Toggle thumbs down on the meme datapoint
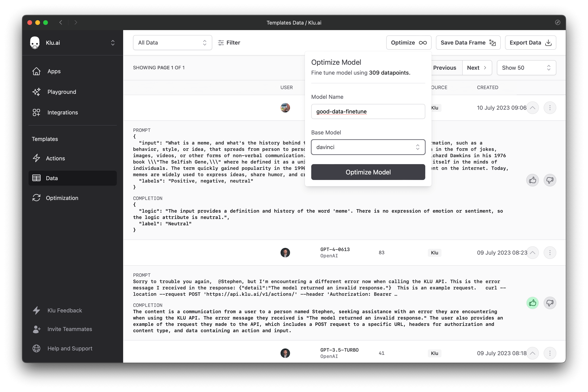The image size is (588, 392). click(550, 180)
